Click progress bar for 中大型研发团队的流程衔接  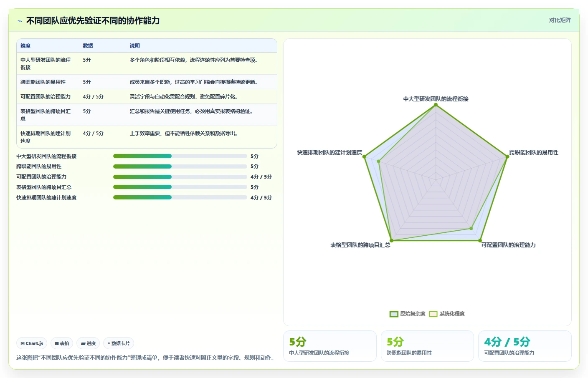click(180, 156)
